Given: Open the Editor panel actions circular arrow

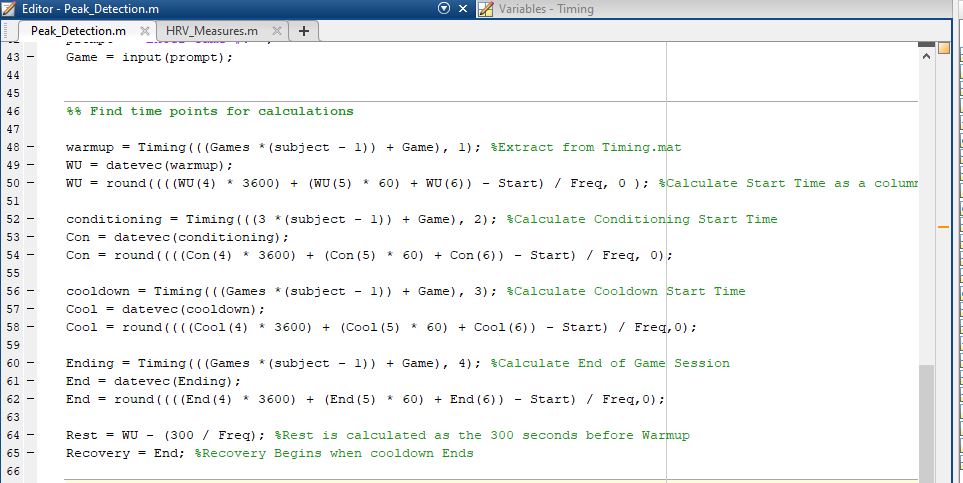Looking at the screenshot, I should coord(444,9).
